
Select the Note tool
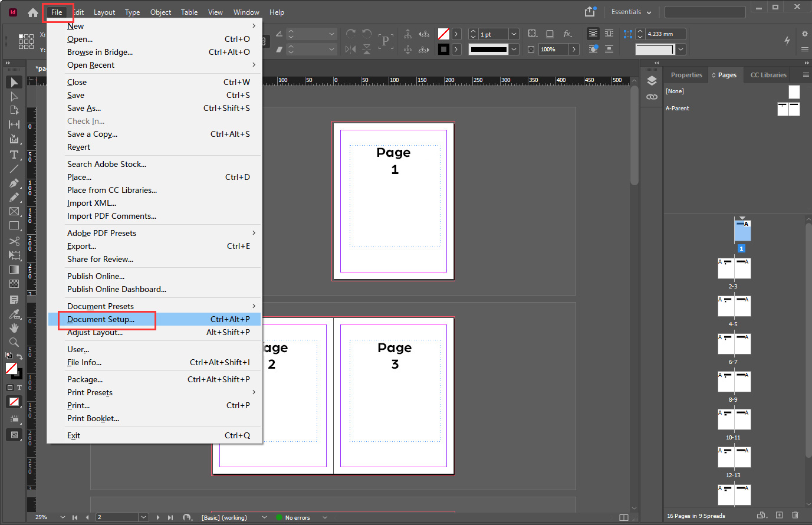(x=14, y=300)
